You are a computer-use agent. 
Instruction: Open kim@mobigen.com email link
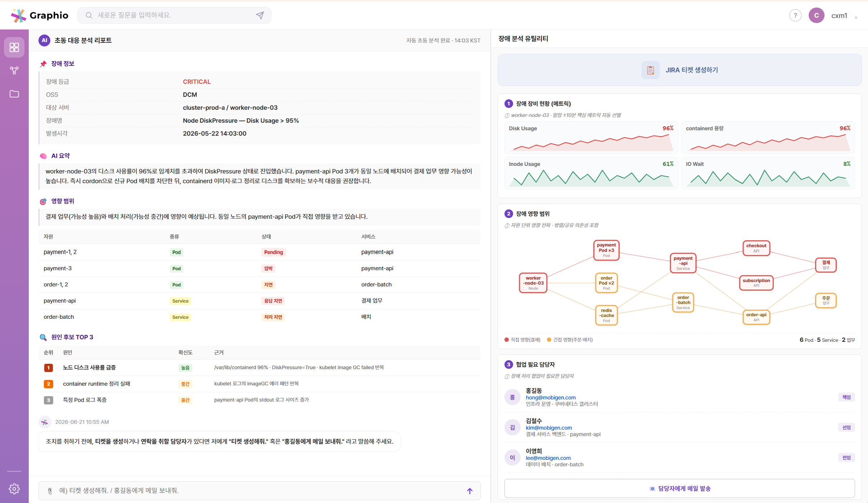pyautogui.click(x=549, y=427)
